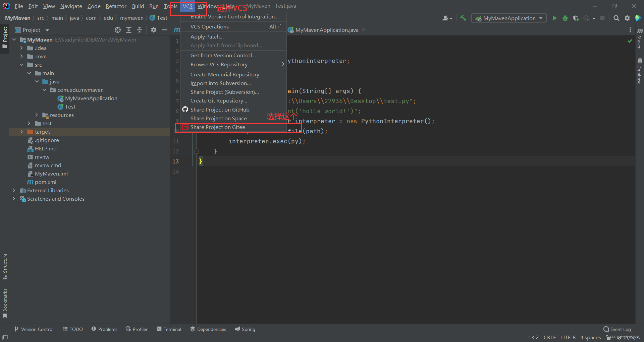Expand the .idea folder

coord(21,48)
